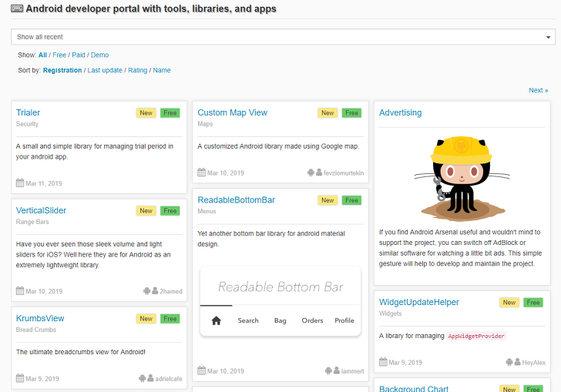Filter by Paid projects

[79, 55]
